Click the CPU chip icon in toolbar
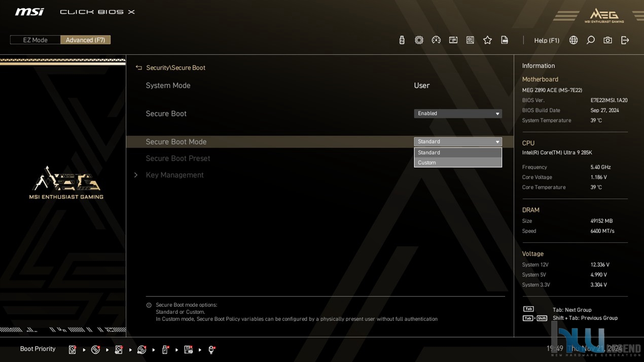This screenshot has height=362, width=644. click(419, 40)
